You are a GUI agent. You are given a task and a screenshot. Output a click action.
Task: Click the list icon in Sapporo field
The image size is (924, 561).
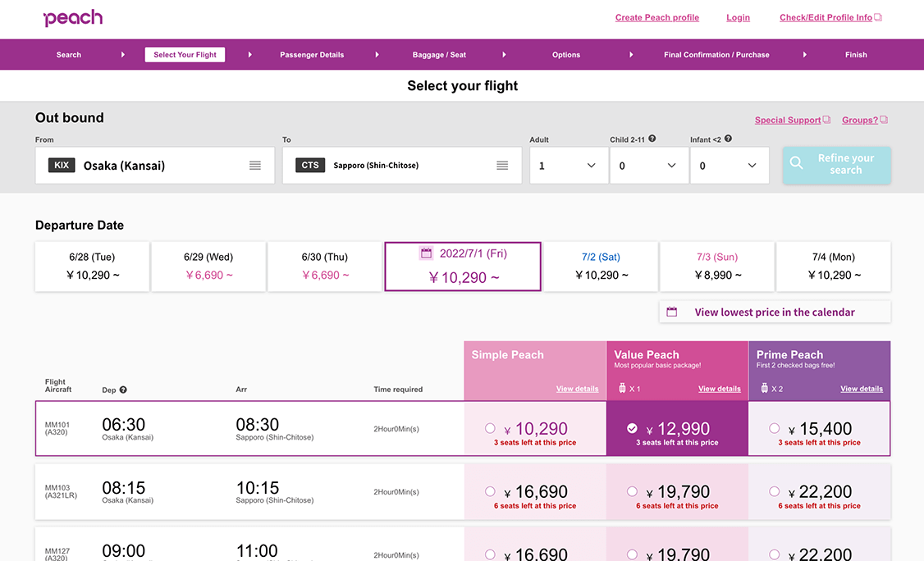coord(502,166)
